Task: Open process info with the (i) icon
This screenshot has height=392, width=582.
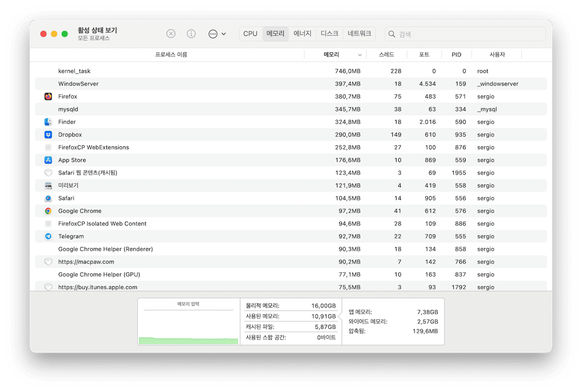Action: click(x=191, y=34)
